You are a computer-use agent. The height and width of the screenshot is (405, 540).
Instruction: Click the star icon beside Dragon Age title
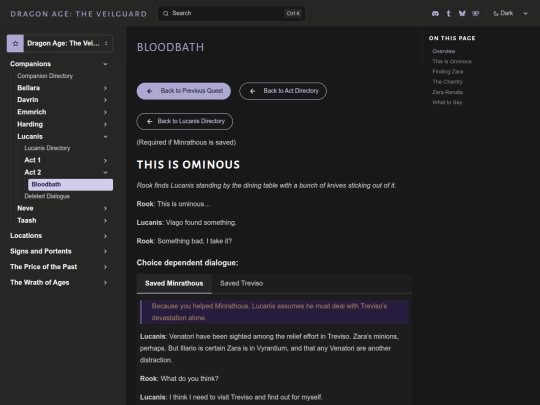pyautogui.click(x=15, y=43)
